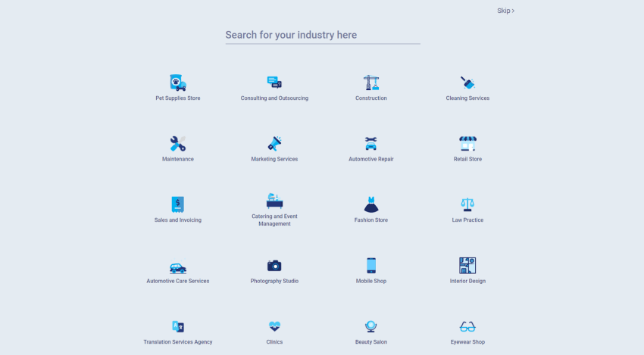Pick the Marketing Services megaphone icon
The height and width of the screenshot is (355, 644).
pos(274,144)
